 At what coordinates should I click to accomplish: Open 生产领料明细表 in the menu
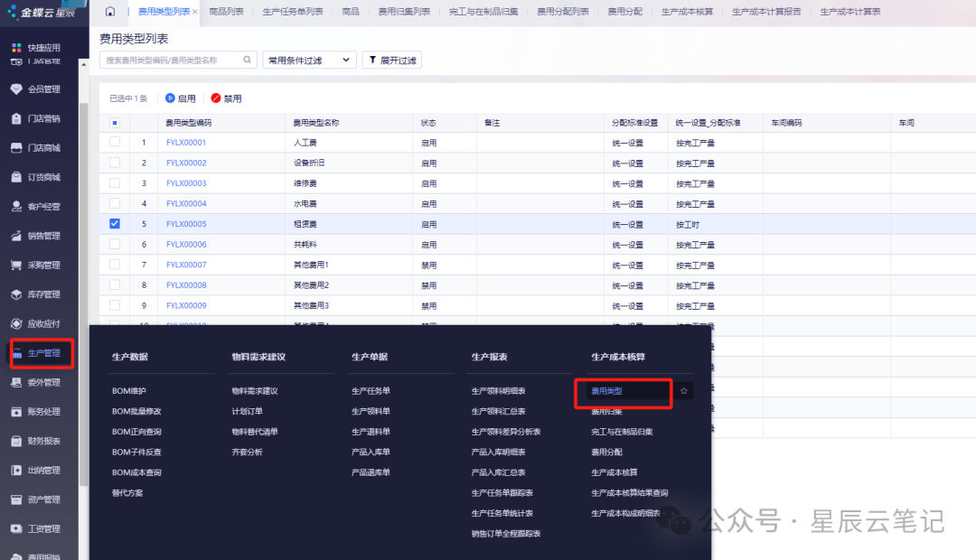pyautogui.click(x=498, y=391)
